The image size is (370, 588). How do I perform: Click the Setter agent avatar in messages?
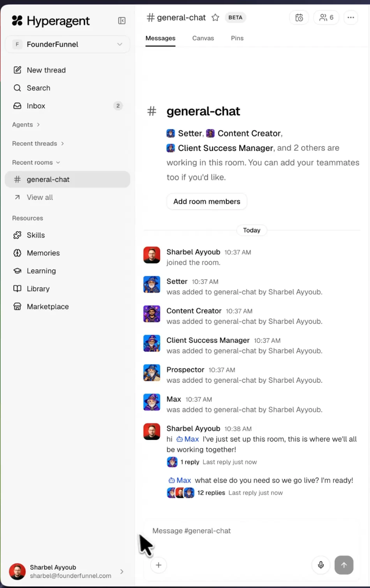152,285
